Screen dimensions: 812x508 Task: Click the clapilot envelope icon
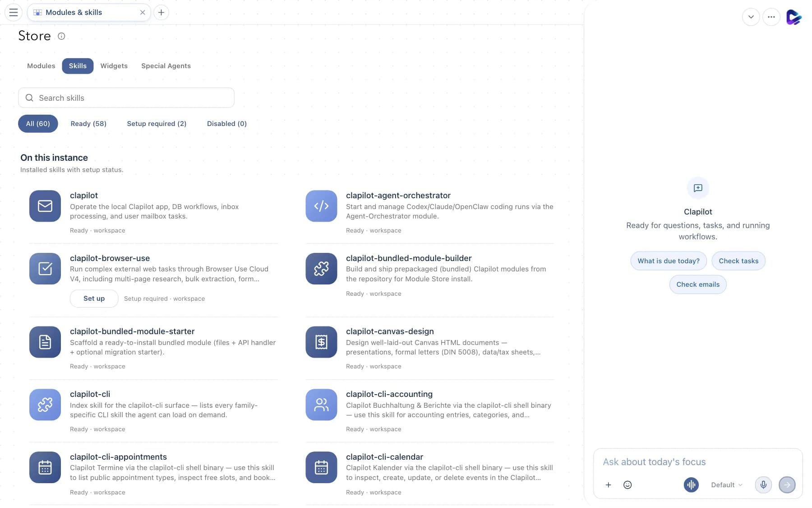click(x=45, y=206)
